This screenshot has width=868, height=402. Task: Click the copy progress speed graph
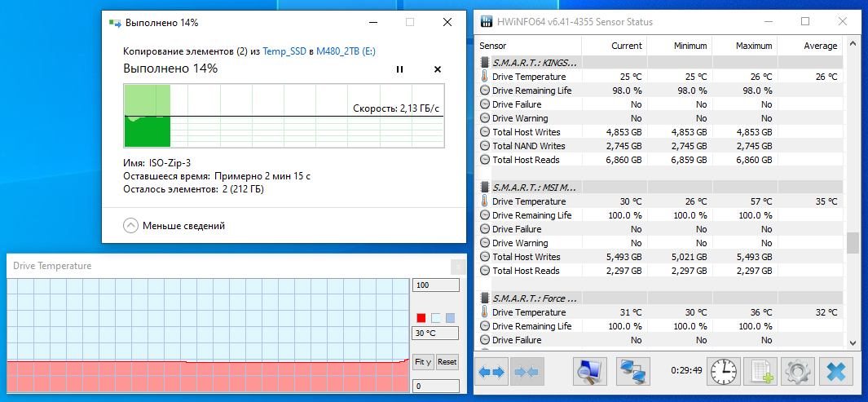pyautogui.click(x=284, y=116)
